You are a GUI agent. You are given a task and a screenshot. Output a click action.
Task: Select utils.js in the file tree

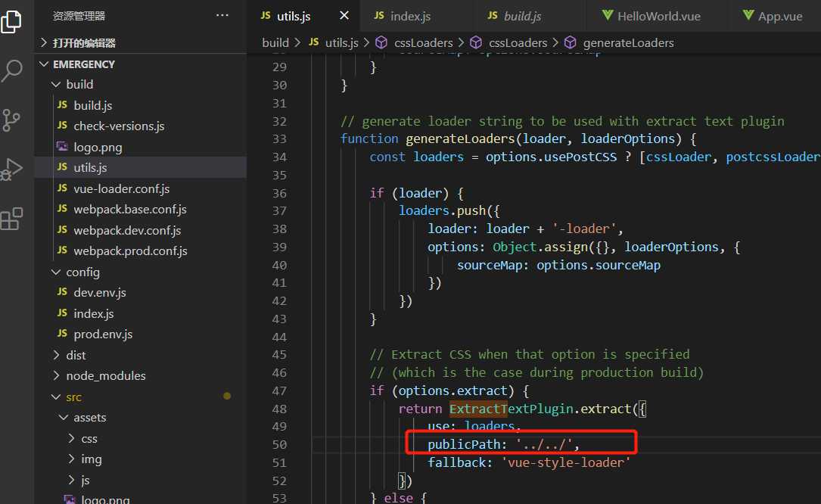point(140,168)
